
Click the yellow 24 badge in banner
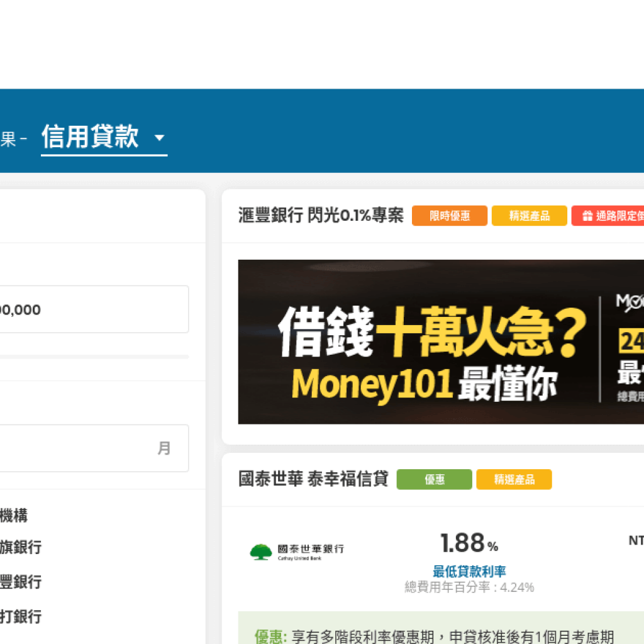(631, 341)
